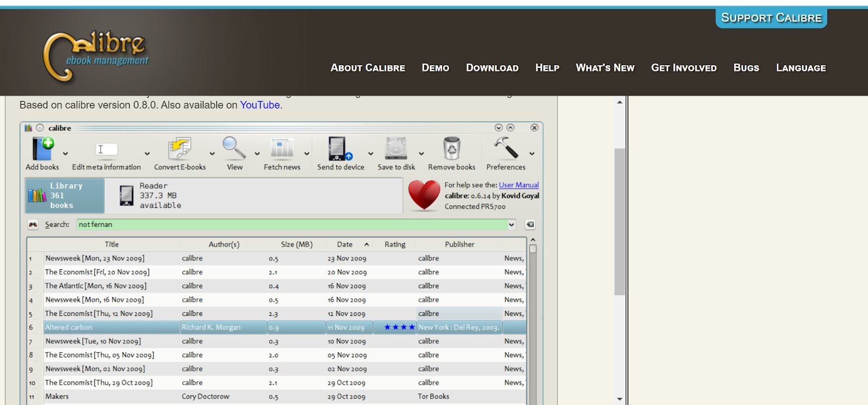Viewport: 868px width, 405px height.
Task: Go to the Demo page
Action: 436,68
